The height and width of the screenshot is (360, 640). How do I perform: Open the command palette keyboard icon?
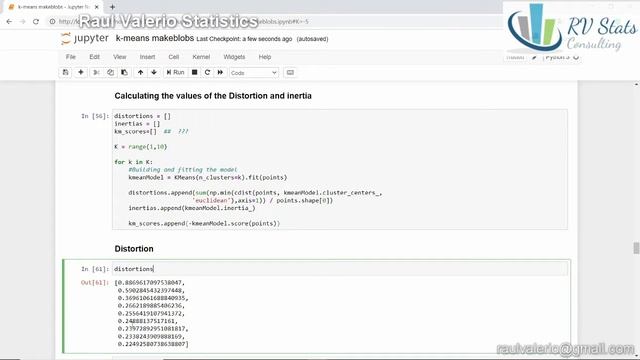click(290, 72)
